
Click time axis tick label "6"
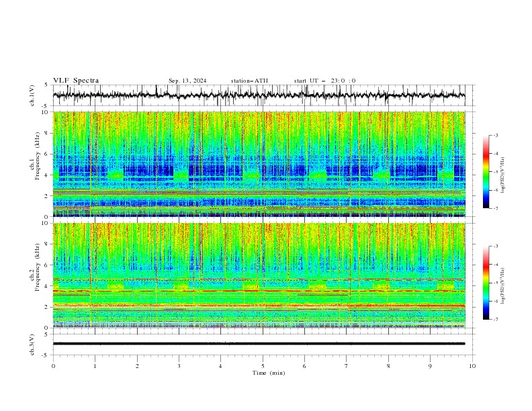[304, 366]
